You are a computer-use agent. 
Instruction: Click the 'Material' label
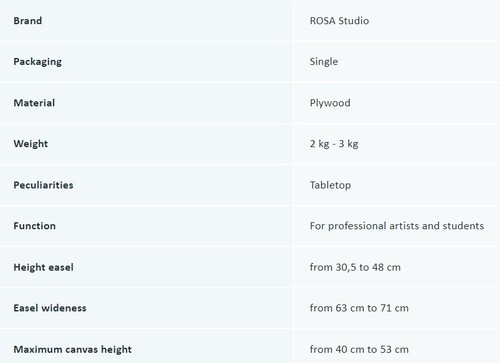[x=34, y=103]
